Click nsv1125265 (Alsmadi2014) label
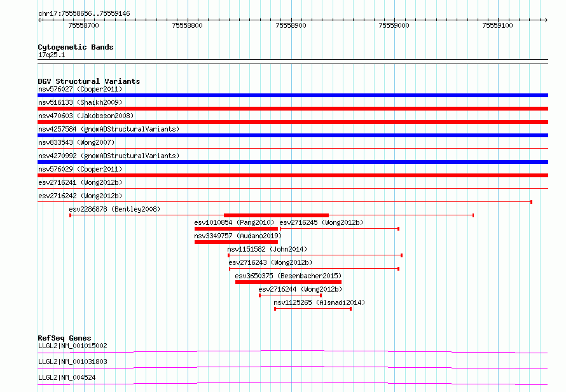This screenshot has height=392, width=566. point(319,302)
